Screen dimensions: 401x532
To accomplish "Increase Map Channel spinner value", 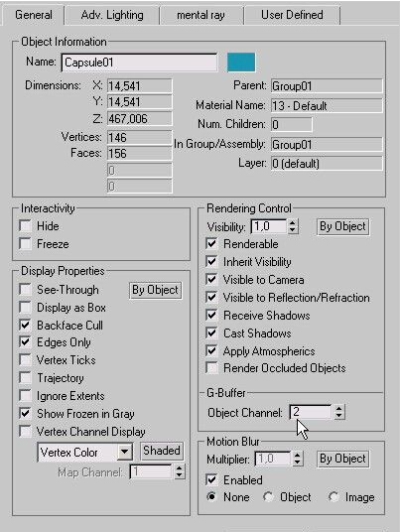I will 179,467.
